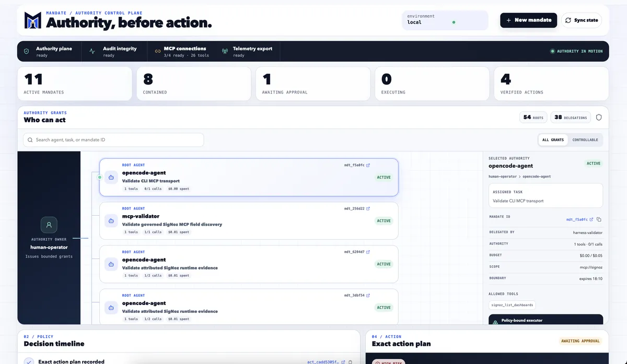Click the Sync state button
Screen dimensions: 627x364
[582, 20]
